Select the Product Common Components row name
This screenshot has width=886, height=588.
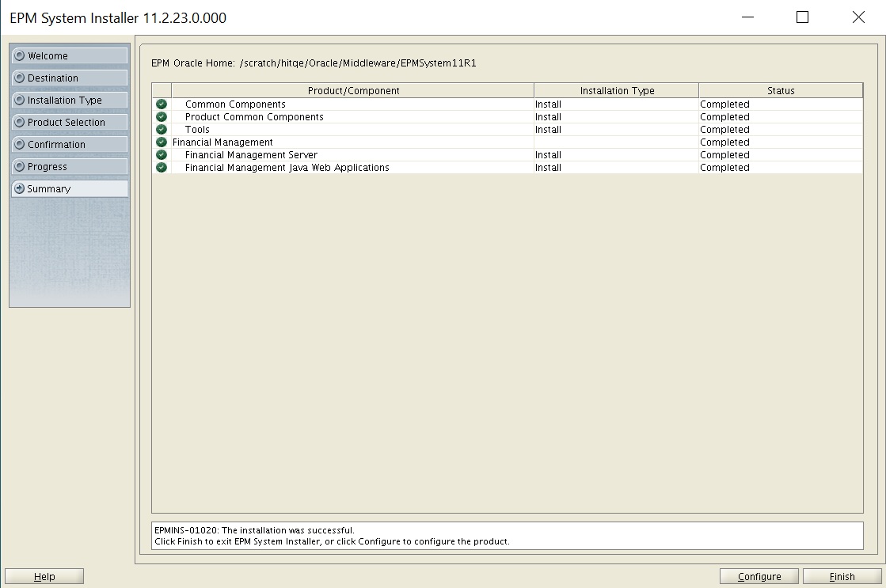(x=254, y=117)
